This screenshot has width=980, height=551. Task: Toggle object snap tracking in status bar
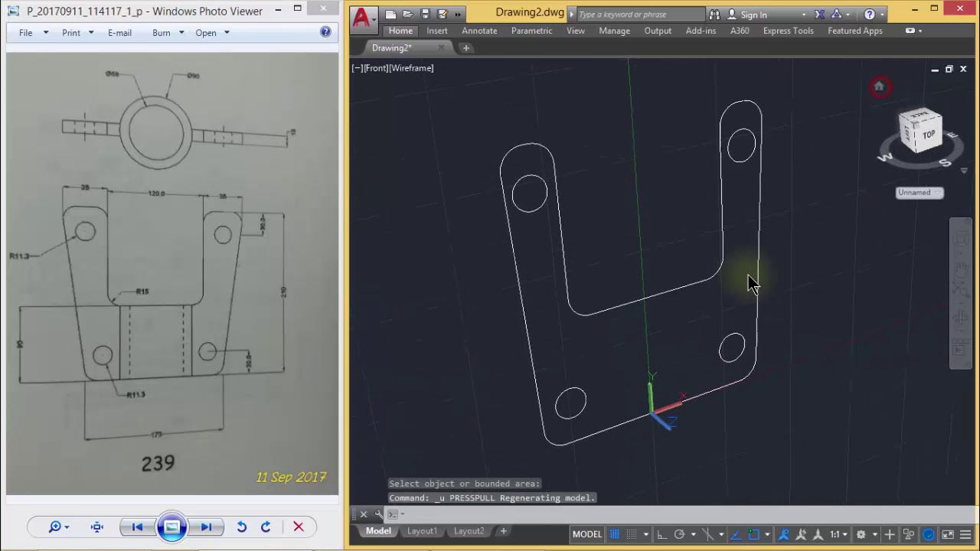point(736,534)
